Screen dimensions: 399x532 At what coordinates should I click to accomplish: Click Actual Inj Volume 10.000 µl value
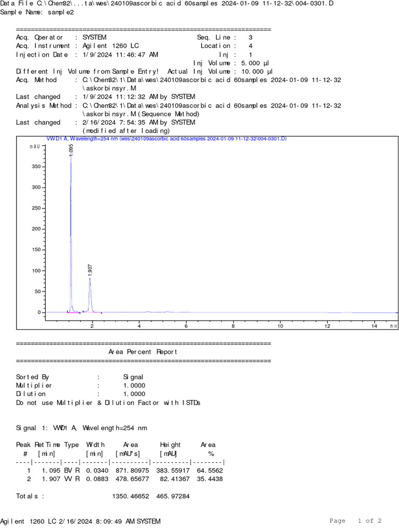pos(257,72)
